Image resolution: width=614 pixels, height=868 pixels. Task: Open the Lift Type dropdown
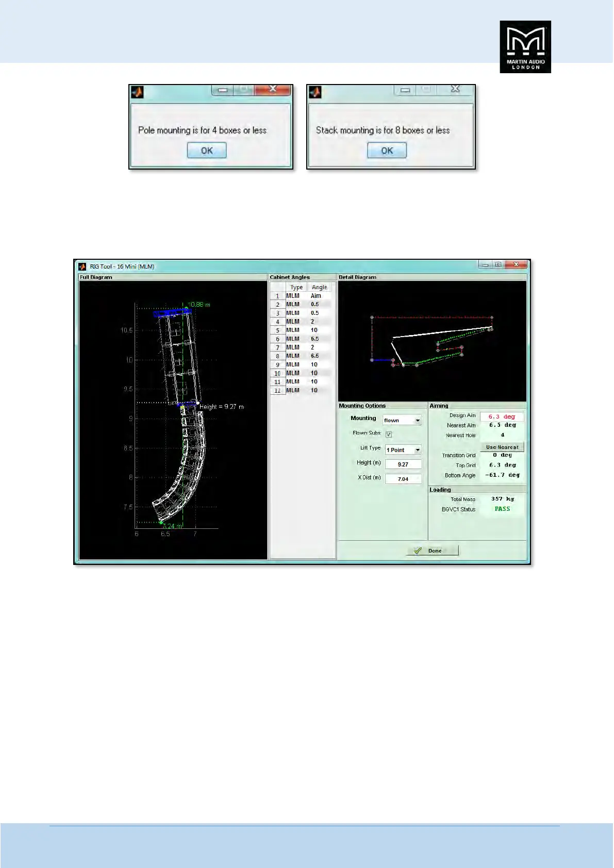click(x=403, y=450)
